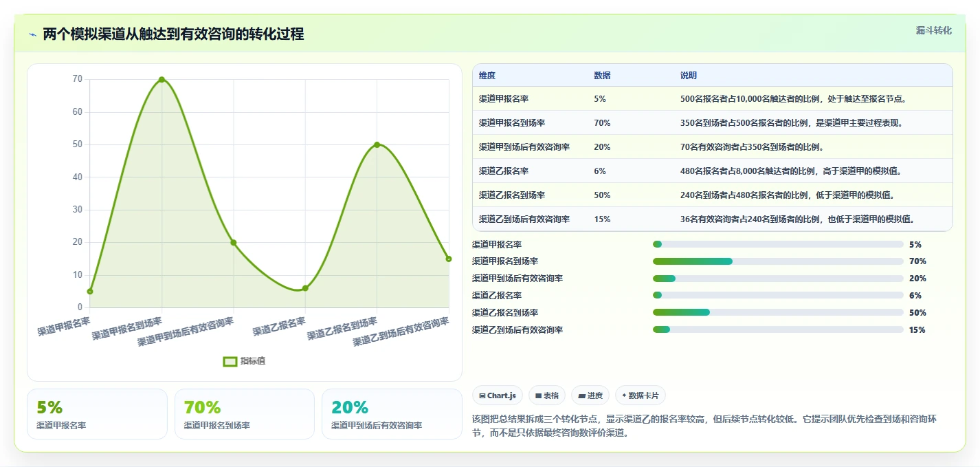Click the 渠道乙到场后有效咨询率 progress bar
The height and width of the screenshot is (467, 980).
(x=778, y=329)
